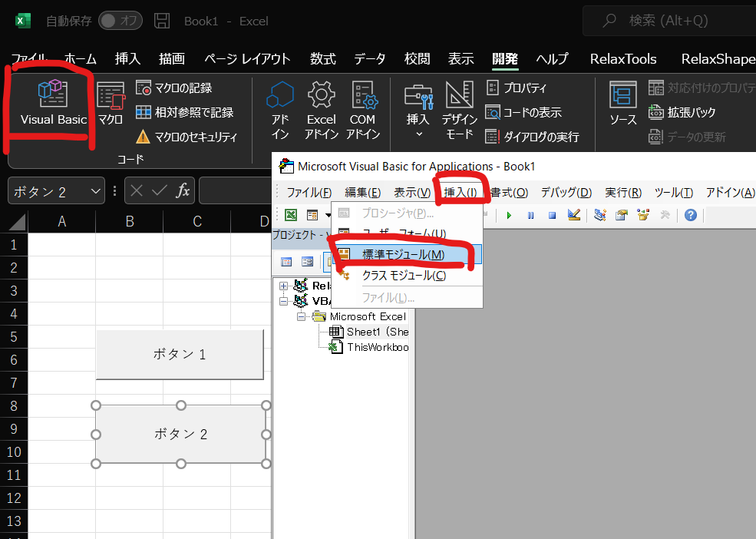The width and height of the screenshot is (756, 539).
Task: Expand the Name Box dropdown
Action: click(x=96, y=191)
